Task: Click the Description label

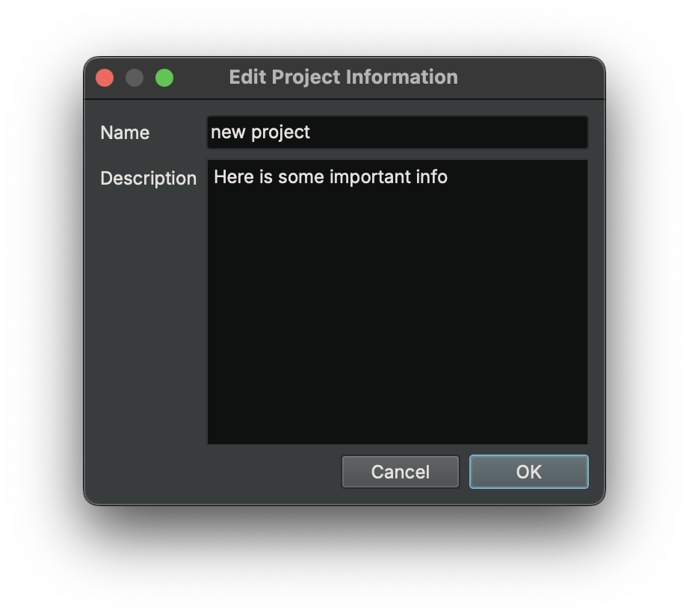Action: click(148, 178)
